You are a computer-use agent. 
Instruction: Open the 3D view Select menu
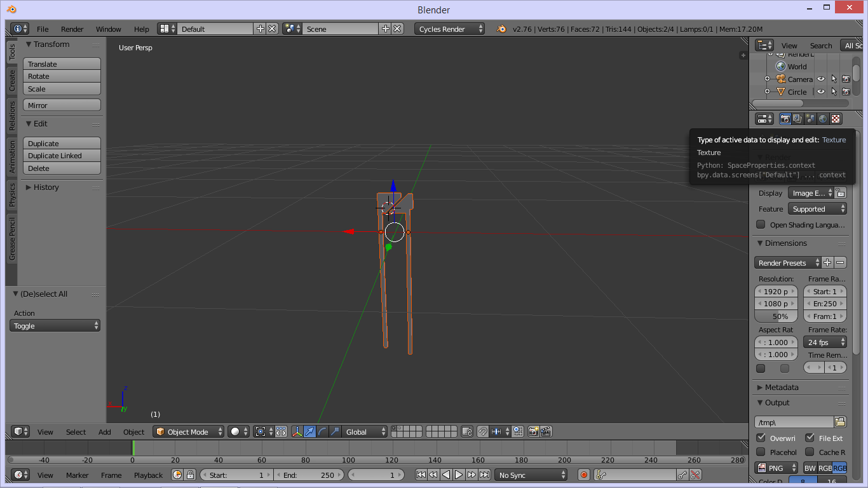click(76, 431)
